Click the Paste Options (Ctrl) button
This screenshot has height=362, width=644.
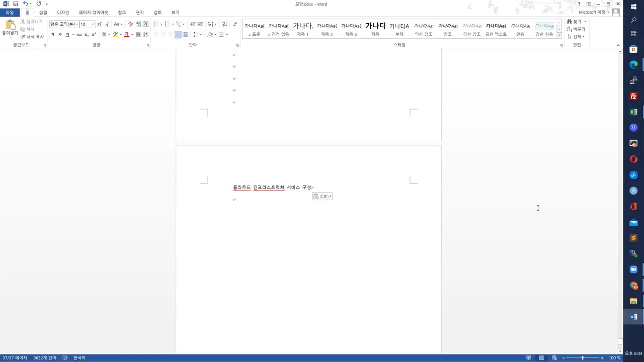(x=322, y=196)
